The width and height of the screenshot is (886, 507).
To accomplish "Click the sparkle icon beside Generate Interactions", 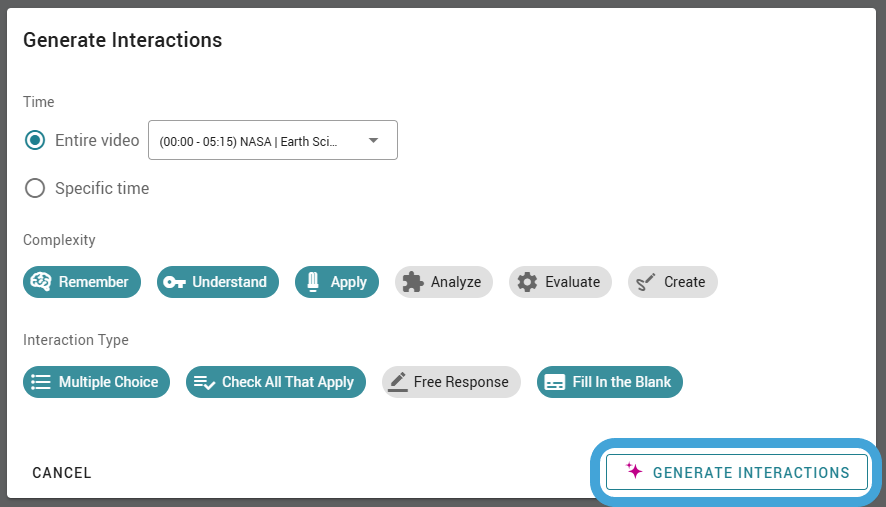I will [x=634, y=470].
